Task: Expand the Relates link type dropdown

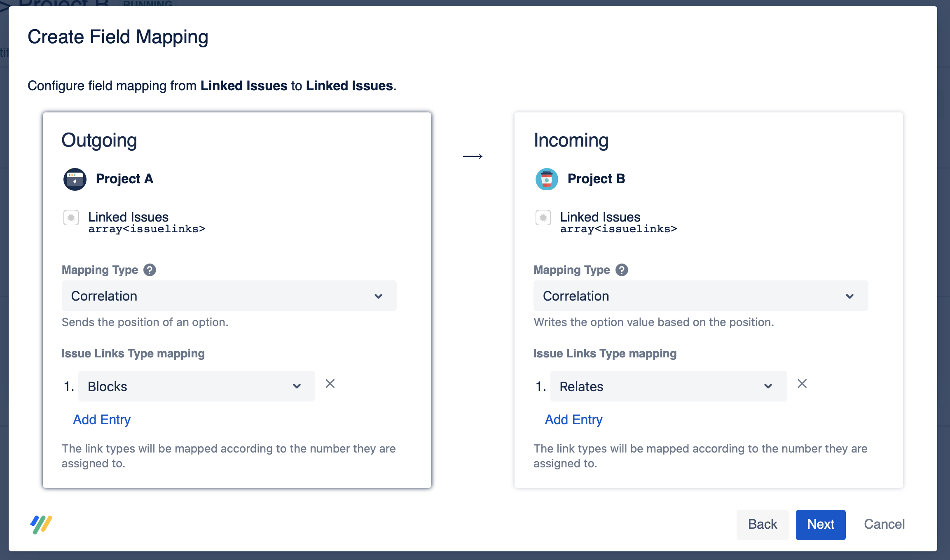Action: [x=668, y=386]
